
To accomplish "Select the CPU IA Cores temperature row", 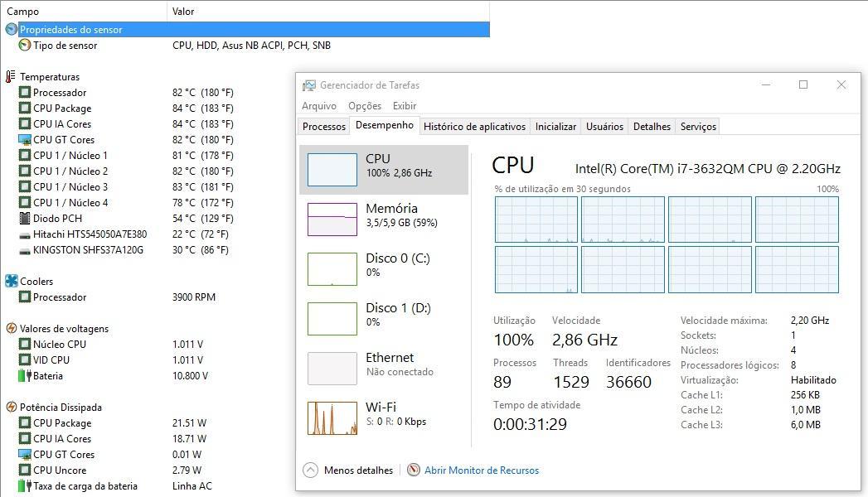I will pos(247,123).
